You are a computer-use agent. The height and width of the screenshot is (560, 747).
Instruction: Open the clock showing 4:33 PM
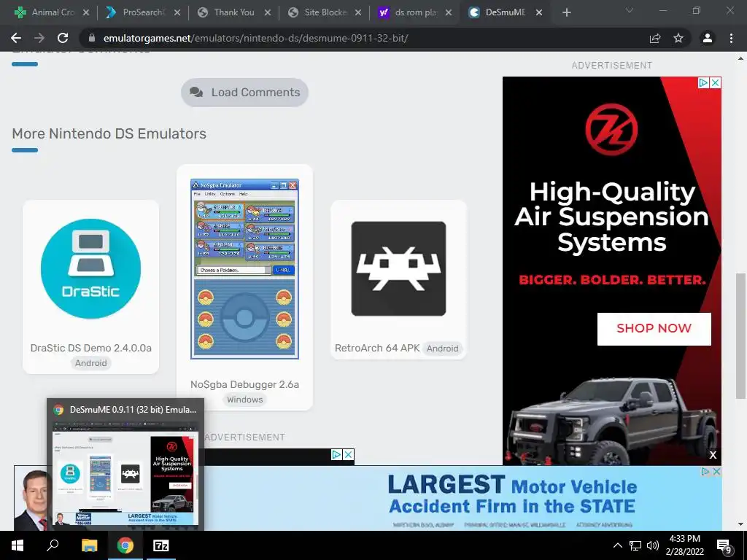pyautogui.click(x=684, y=545)
